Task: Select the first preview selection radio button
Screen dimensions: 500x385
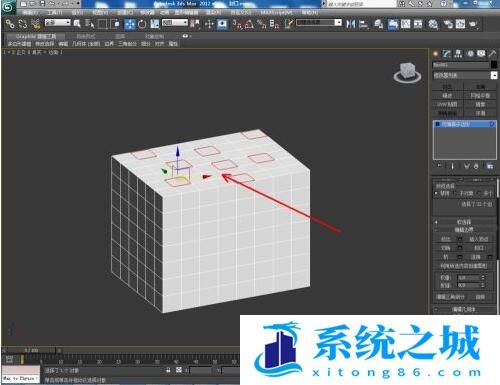Action: pos(436,193)
